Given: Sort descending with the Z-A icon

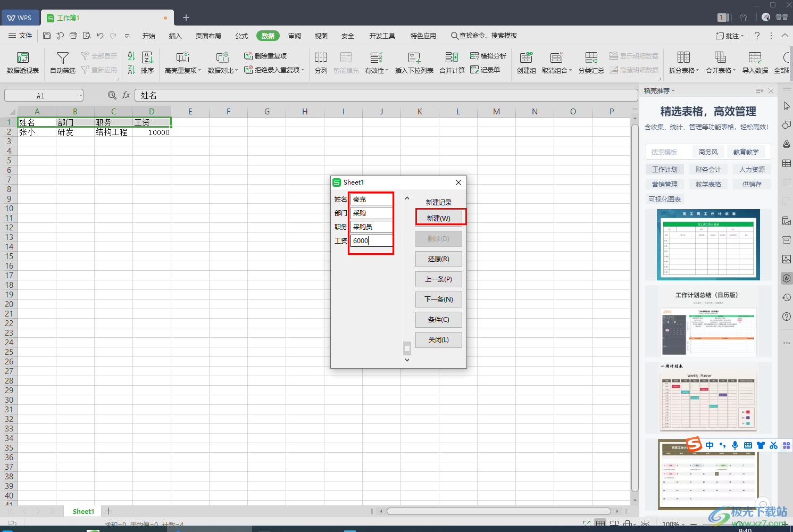Looking at the screenshot, I should (131, 70).
